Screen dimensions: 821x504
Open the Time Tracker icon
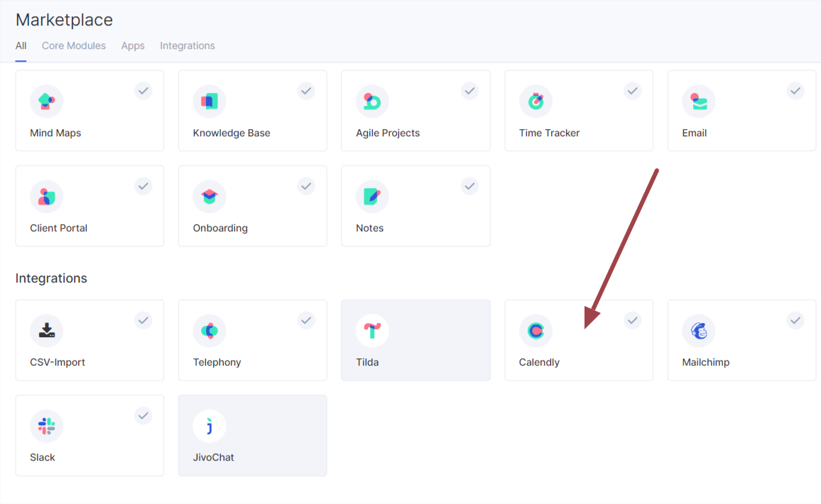(535, 101)
